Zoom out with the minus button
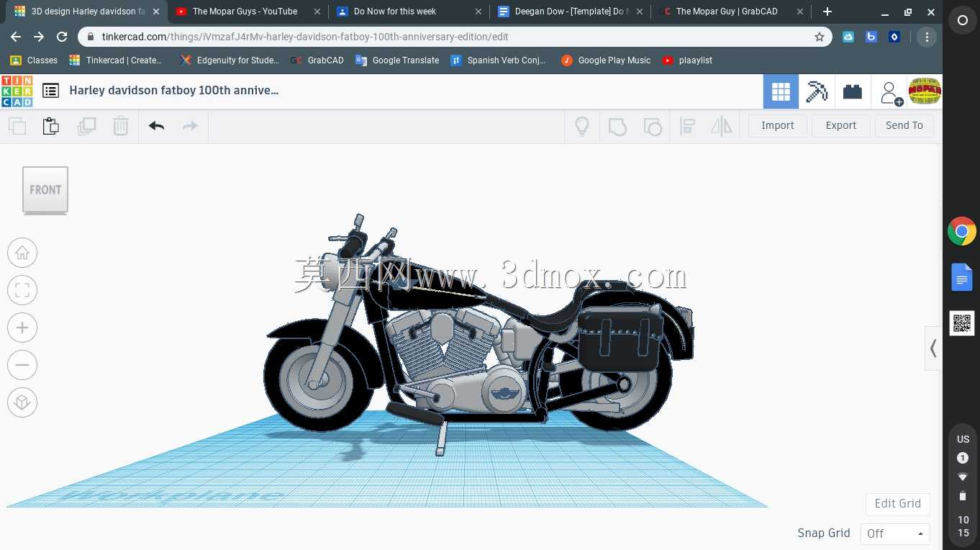Viewport: 980px width, 550px height. (22, 365)
